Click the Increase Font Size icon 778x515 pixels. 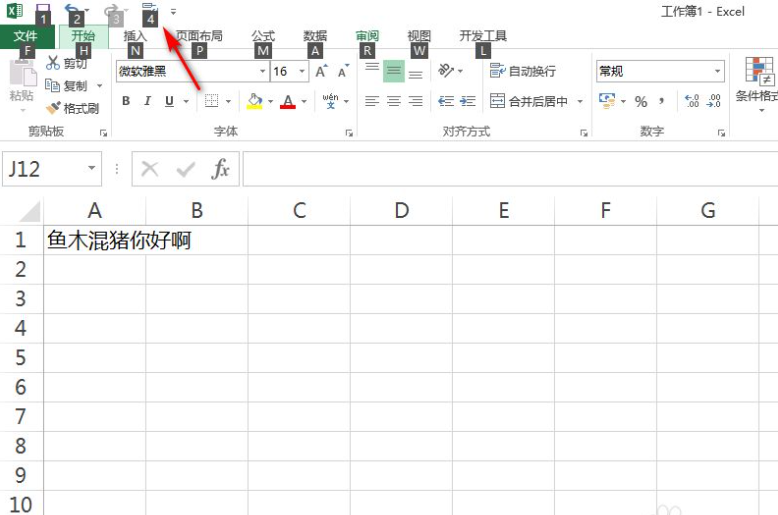(x=321, y=71)
